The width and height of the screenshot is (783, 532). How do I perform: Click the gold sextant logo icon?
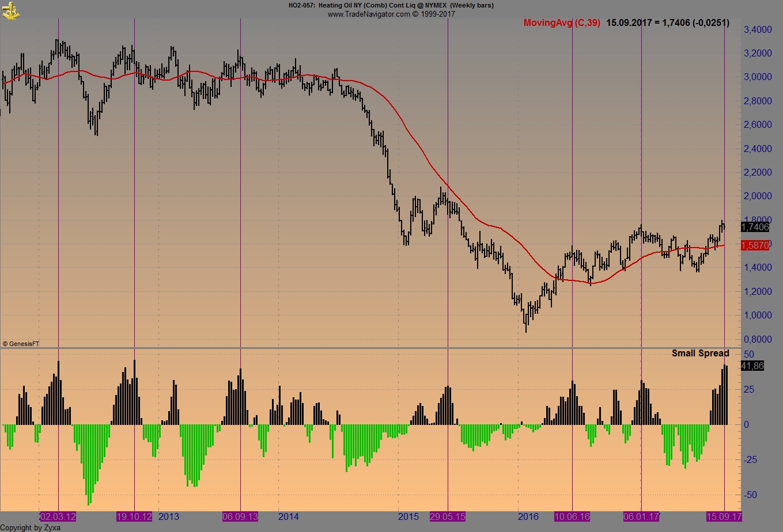[x=10, y=10]
